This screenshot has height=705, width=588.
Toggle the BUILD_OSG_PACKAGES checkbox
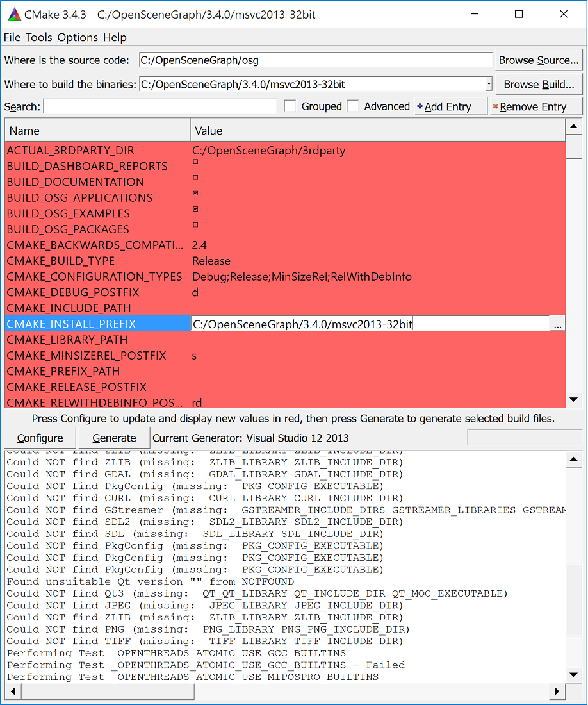[195, 225]
